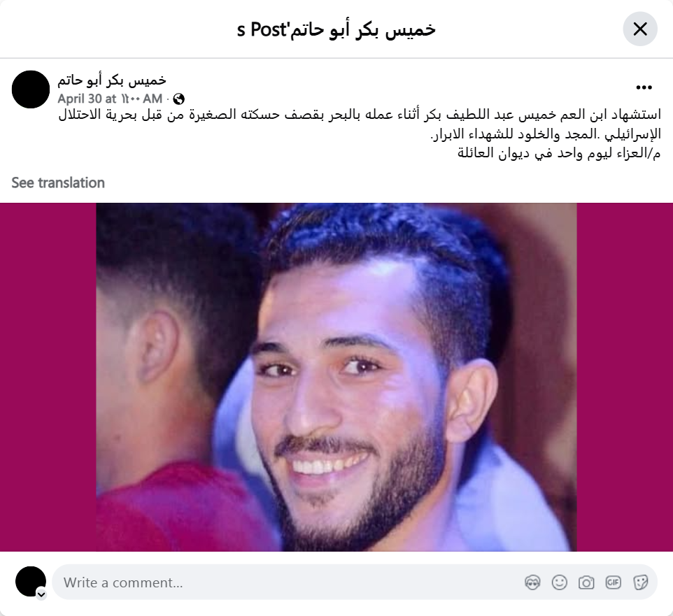Open the April 30 timestamp link
Viewport: 673px width, 616px height.
110,99
